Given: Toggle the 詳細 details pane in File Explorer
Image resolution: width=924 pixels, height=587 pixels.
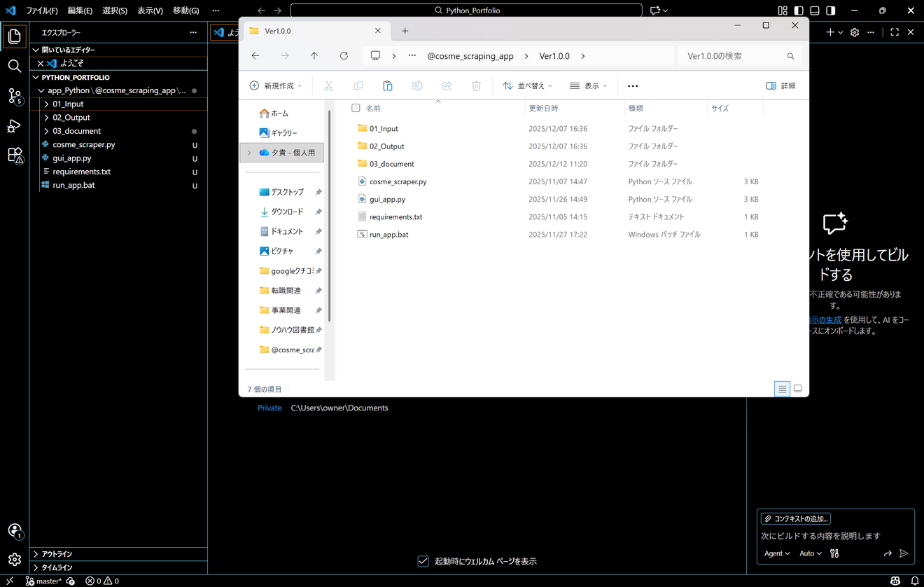Looking at the screenshot, I should tap(780, 85).
